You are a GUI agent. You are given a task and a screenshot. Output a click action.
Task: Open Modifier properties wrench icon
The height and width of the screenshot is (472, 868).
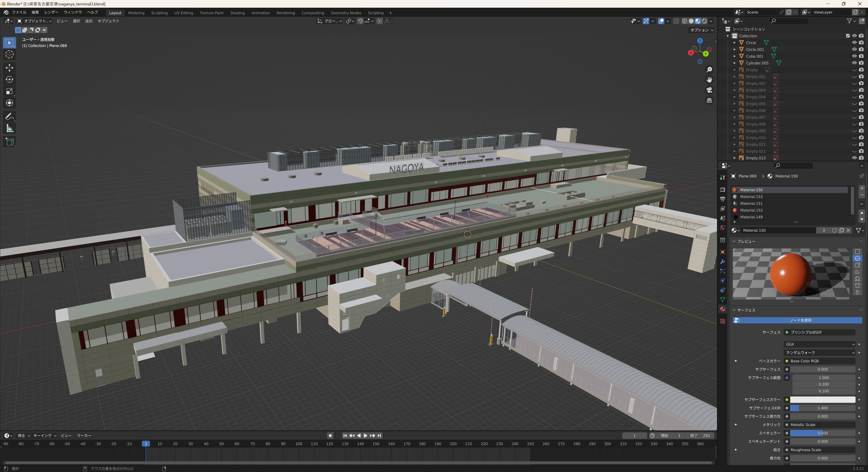point(722,262)
